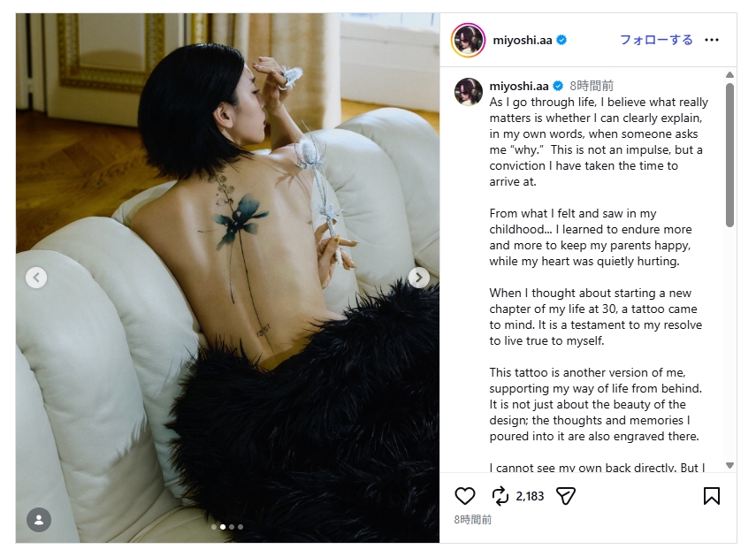Go to next photo with right arrow
This screenshot has height=557, width=756.
(419, 278)
